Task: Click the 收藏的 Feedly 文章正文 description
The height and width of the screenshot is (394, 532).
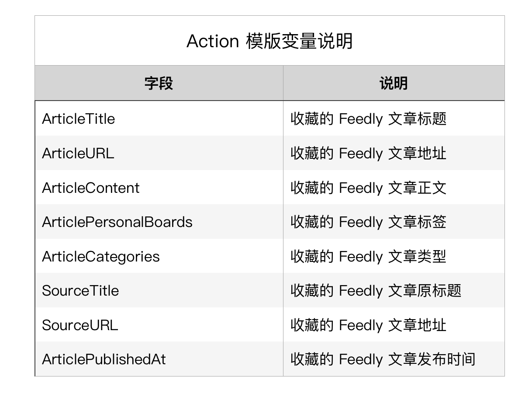Action: tap(368, 188)
